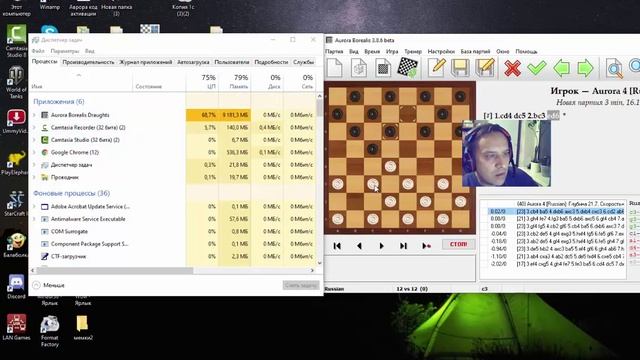The width and height of the screenshot is (640, 360).
Task: Select the COM Surrogate process row
Action: click(x=173, y=231)
